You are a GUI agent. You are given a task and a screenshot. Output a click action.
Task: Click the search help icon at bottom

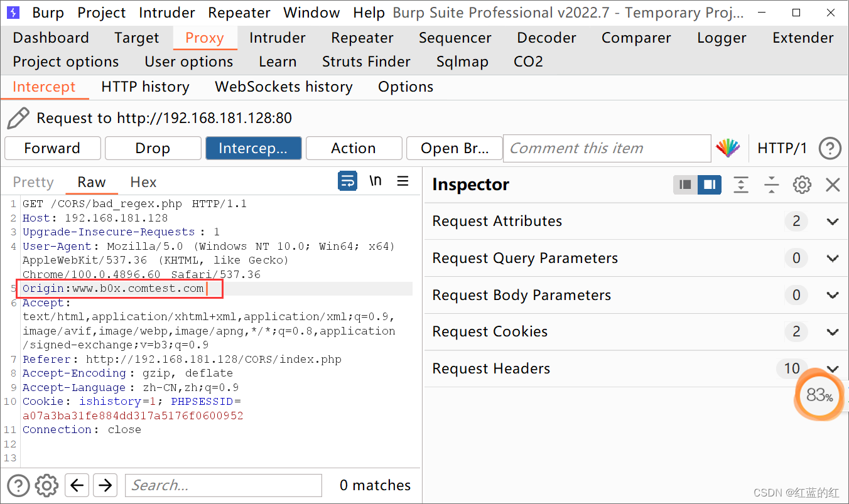[18, 485]
